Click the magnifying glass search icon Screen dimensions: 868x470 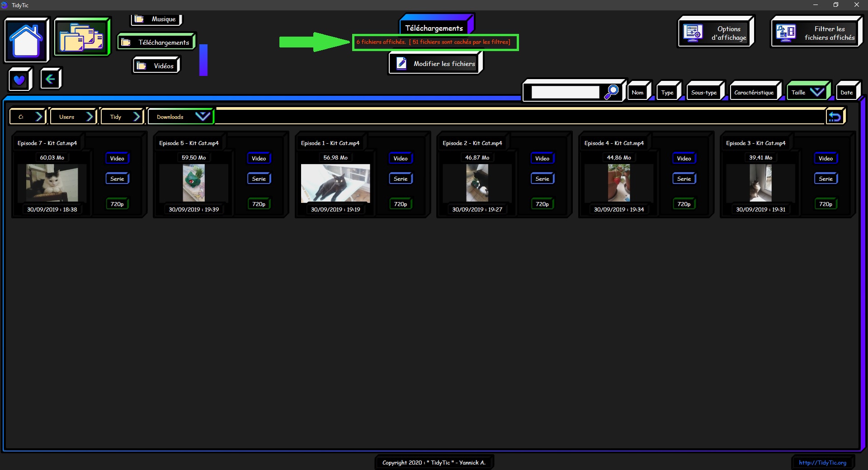pos(611,92)
